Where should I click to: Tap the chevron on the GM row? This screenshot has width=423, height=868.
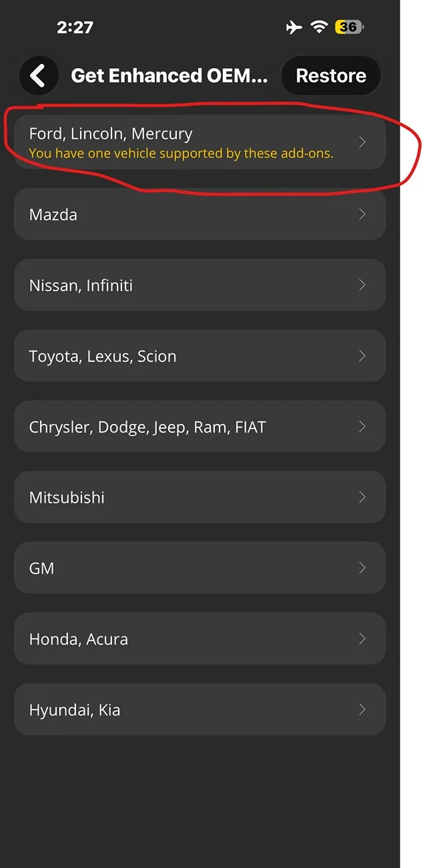(362, 568)
